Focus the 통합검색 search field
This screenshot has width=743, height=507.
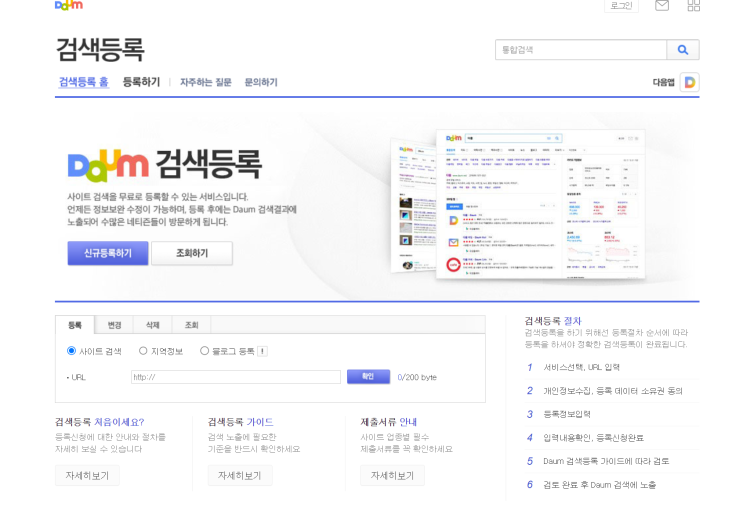[x=581, y=50]
